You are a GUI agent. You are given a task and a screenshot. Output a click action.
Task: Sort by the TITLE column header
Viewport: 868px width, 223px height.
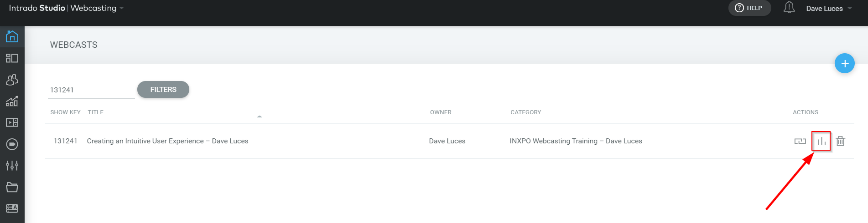click(x=96, y=112)
